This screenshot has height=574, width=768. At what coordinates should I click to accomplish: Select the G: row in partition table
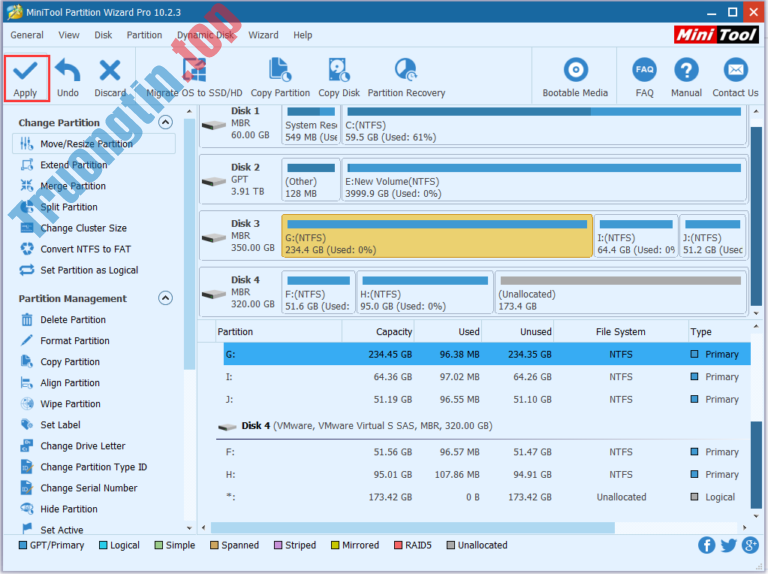[487, 354]
